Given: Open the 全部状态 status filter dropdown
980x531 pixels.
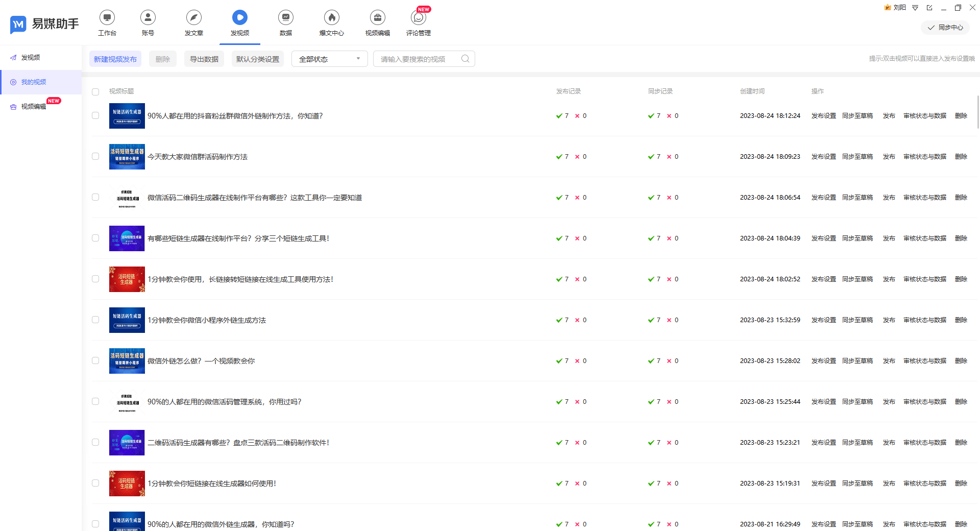Looking at the screenshot, I should click(329, 58).
